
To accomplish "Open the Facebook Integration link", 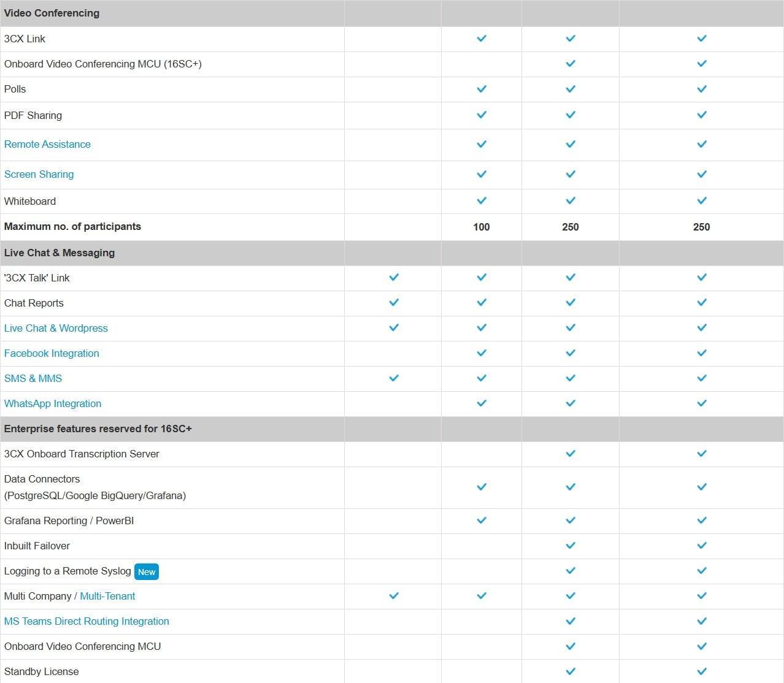I will (x=52, y=354).
